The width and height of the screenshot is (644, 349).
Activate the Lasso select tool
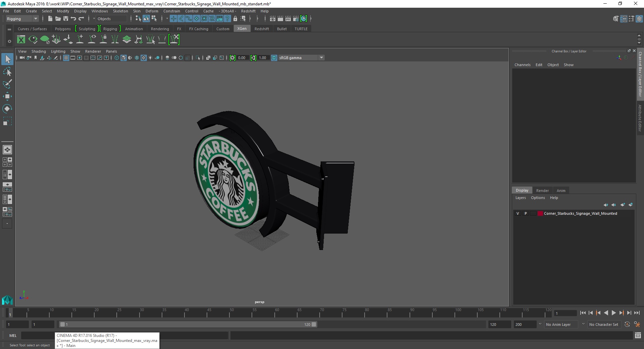click(x=7, y=72)
